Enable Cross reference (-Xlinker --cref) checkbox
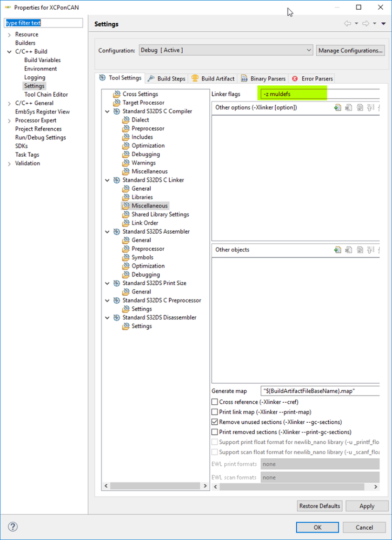The image size is (392, 540). click(215, 402)
